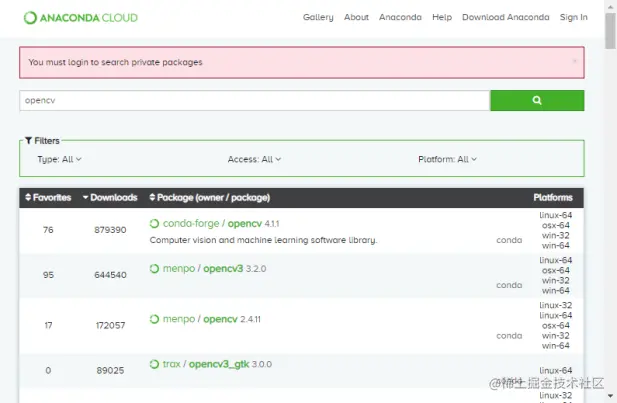
Task: Click download count 89025
Action: [110, 370]
